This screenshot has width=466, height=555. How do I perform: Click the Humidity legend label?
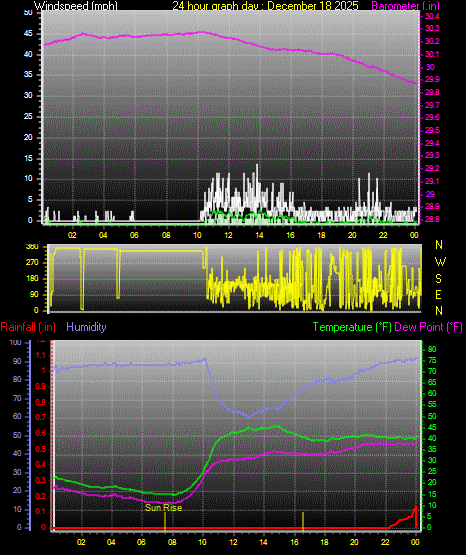click(x=86, y=327)
